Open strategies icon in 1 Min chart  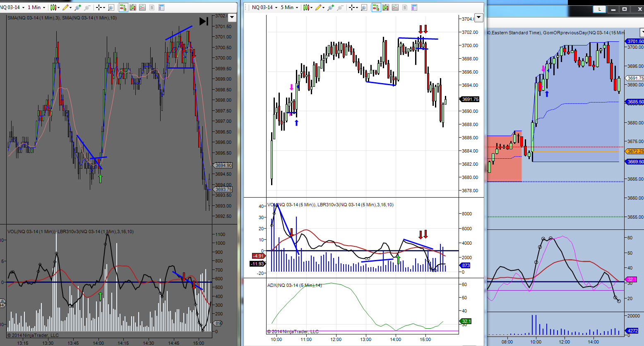[152, 7]
